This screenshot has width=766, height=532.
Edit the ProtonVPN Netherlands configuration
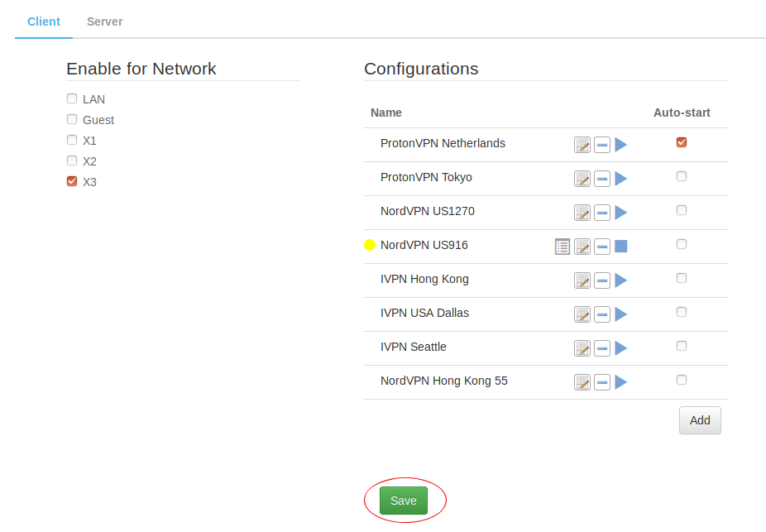pos(582,145)
